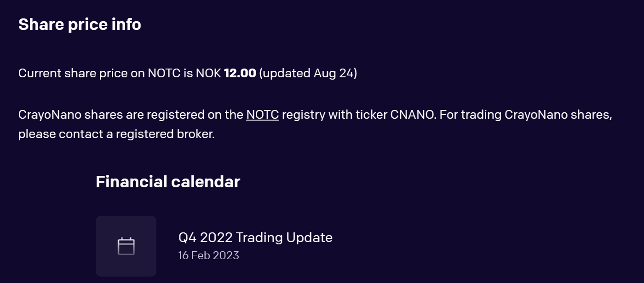Click the calendar icon beside Q4 2022 update

click(x=126, y=246)
